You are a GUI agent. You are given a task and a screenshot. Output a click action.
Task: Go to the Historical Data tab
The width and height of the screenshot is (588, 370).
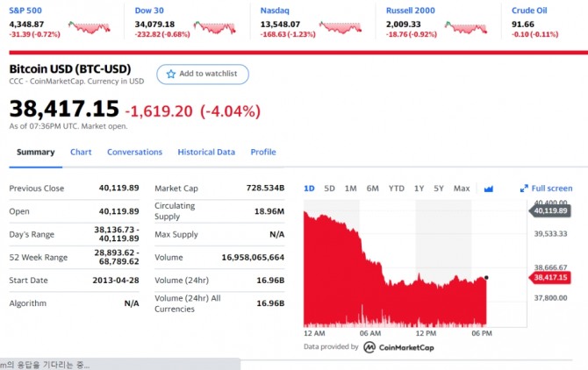pos(206,152)
